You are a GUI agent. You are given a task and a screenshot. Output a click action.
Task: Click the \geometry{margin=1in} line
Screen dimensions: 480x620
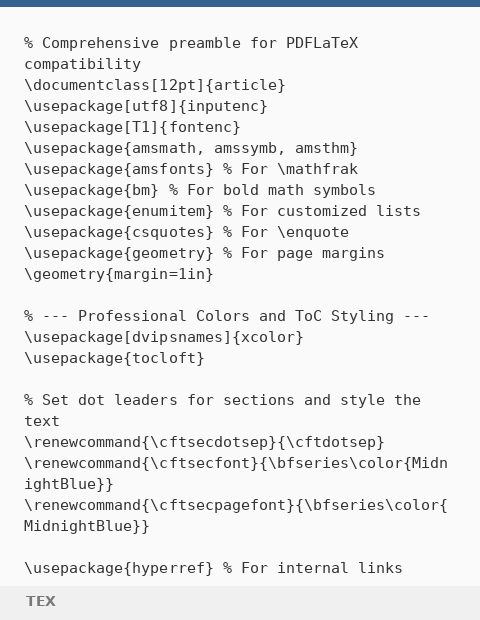pos(119,274)
